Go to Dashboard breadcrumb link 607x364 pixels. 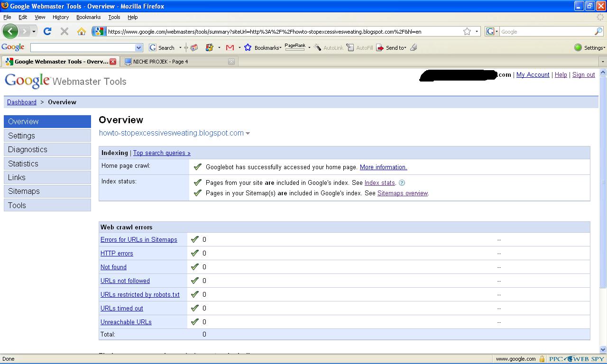pos(22,102)
